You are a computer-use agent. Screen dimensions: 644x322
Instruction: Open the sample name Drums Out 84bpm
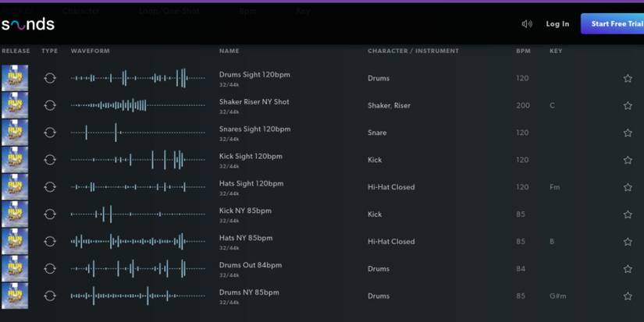(x=251, y=265)
